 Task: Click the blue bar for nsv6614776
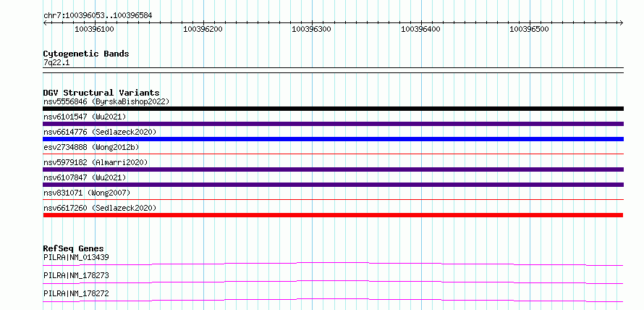tap(333, 139)
